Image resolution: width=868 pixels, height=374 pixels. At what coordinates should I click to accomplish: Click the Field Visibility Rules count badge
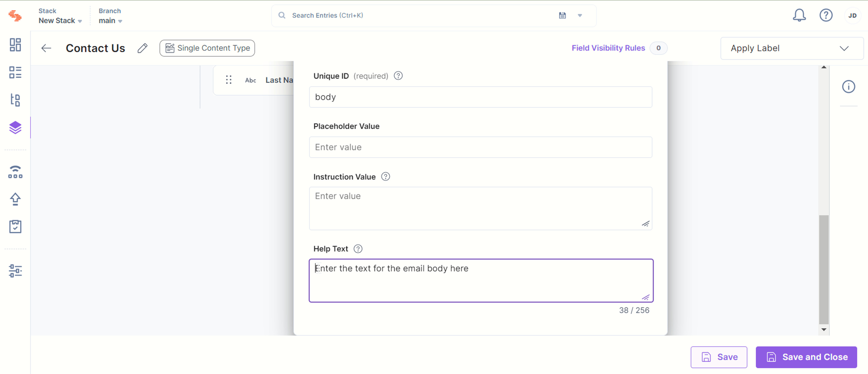658,48
